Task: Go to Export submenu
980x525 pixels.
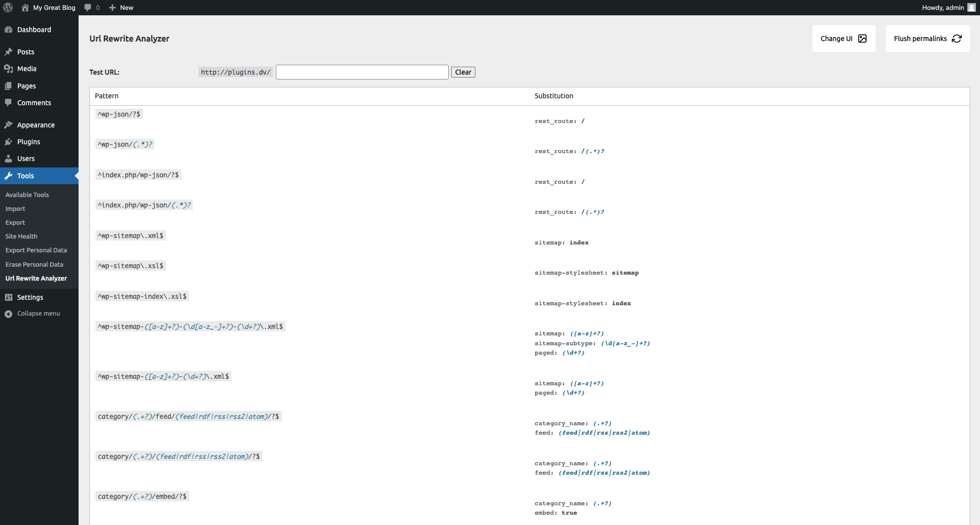Action: [15, 222]
